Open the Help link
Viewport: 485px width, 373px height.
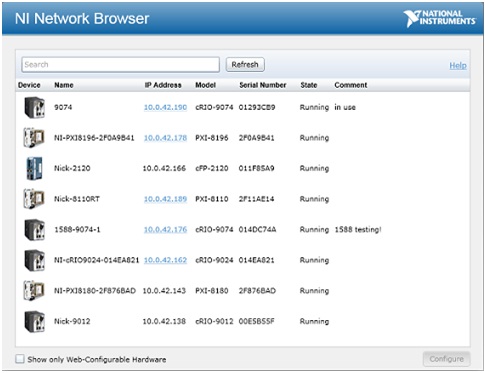tap(458, 65)
